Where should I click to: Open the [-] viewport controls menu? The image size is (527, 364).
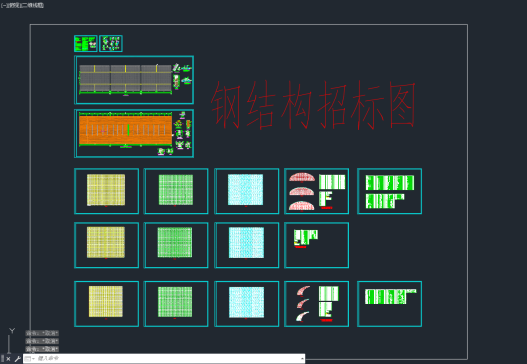coord(4,5)
